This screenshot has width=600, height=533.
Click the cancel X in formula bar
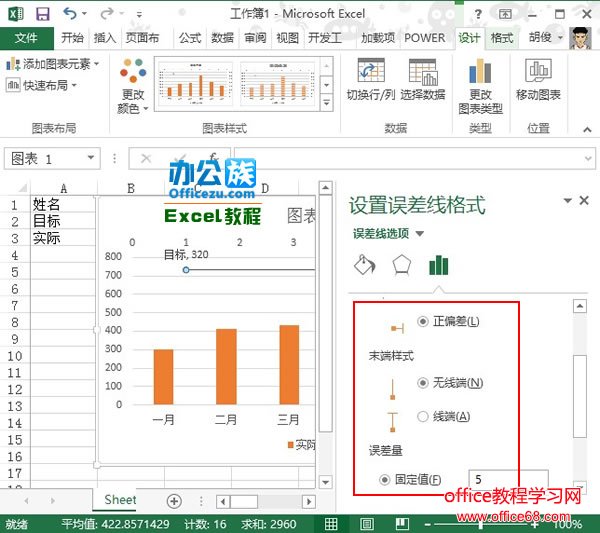click(x=146, y=158)
